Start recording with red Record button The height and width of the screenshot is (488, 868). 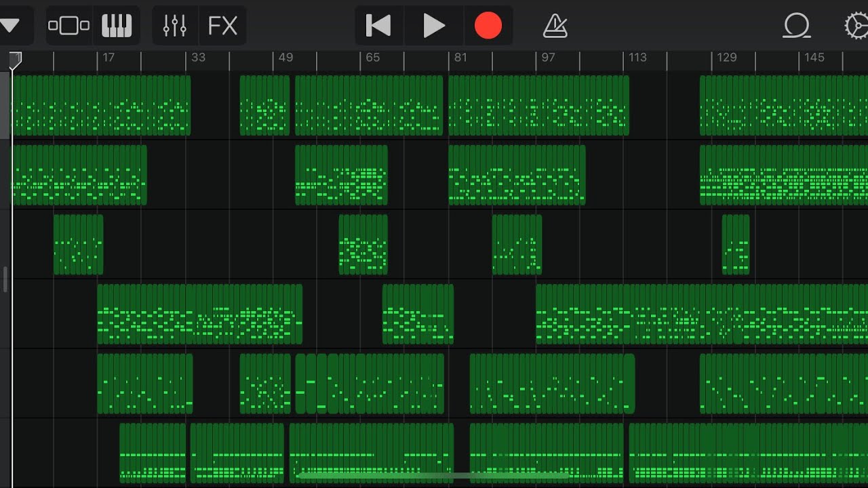[488, 26]
